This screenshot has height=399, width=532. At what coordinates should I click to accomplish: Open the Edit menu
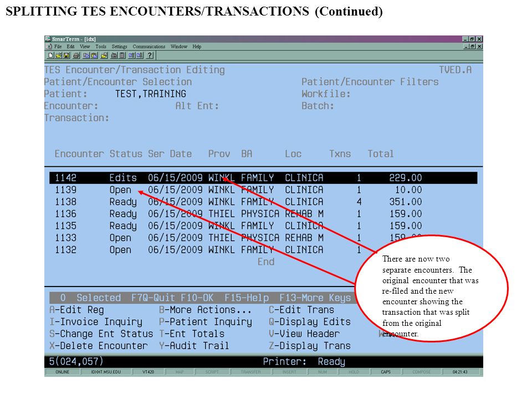[70, 47]
